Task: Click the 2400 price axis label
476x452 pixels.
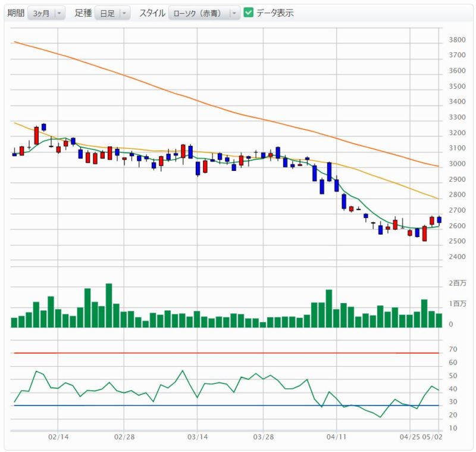Action: [x=457, y=257]
